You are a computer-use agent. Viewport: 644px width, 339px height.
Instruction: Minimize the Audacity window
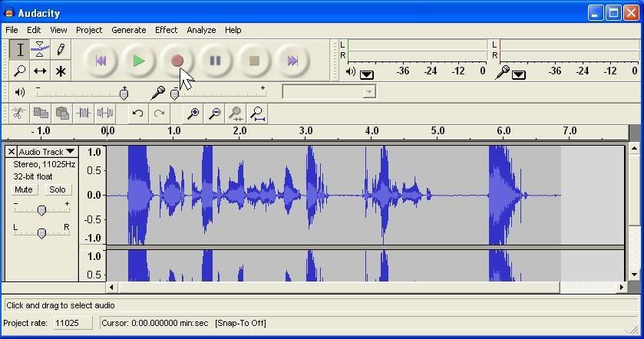(x=595, y=13)
